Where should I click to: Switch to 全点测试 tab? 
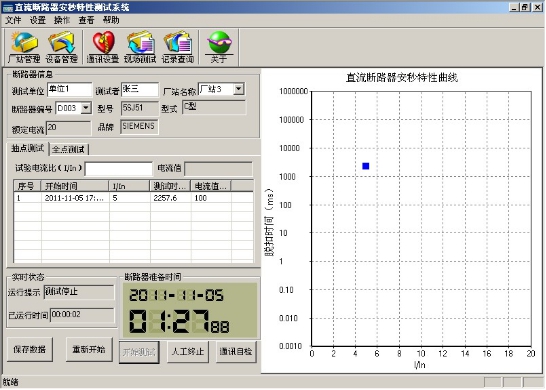pyautogui.click(x=68, y=149)
